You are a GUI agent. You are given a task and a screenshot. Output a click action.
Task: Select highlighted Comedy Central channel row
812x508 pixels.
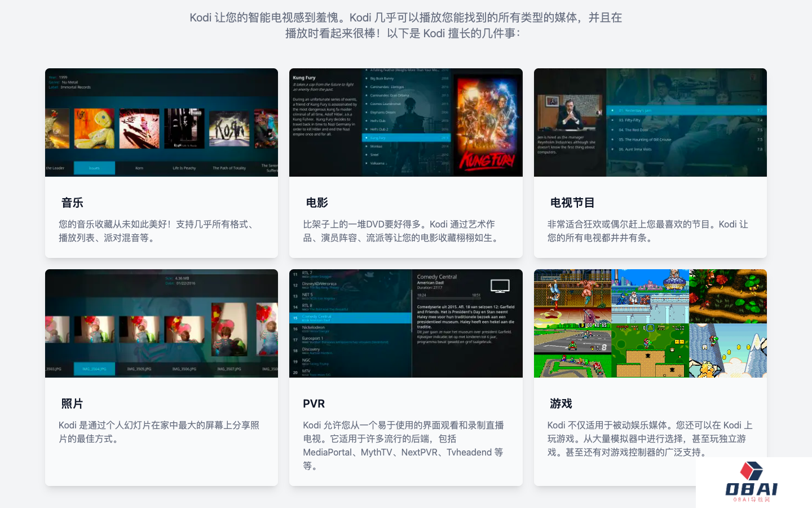(x=351, y=318)
